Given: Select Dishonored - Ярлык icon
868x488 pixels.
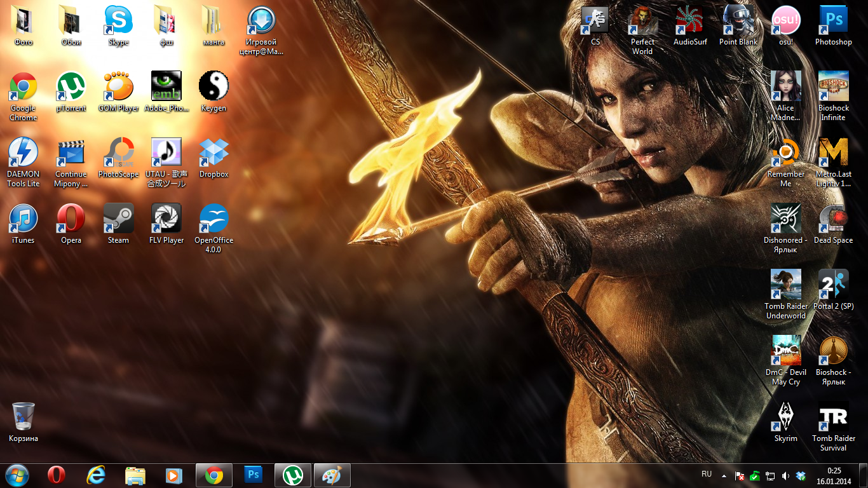Looking at the screenshot, I should (x=786, y=228).
